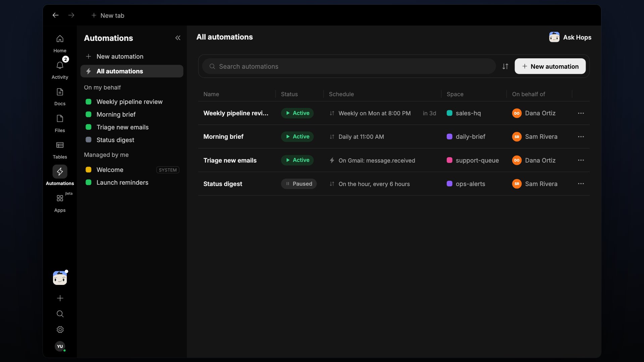Open the Apps beta section

pyautogui.click(x=60, y=203)
